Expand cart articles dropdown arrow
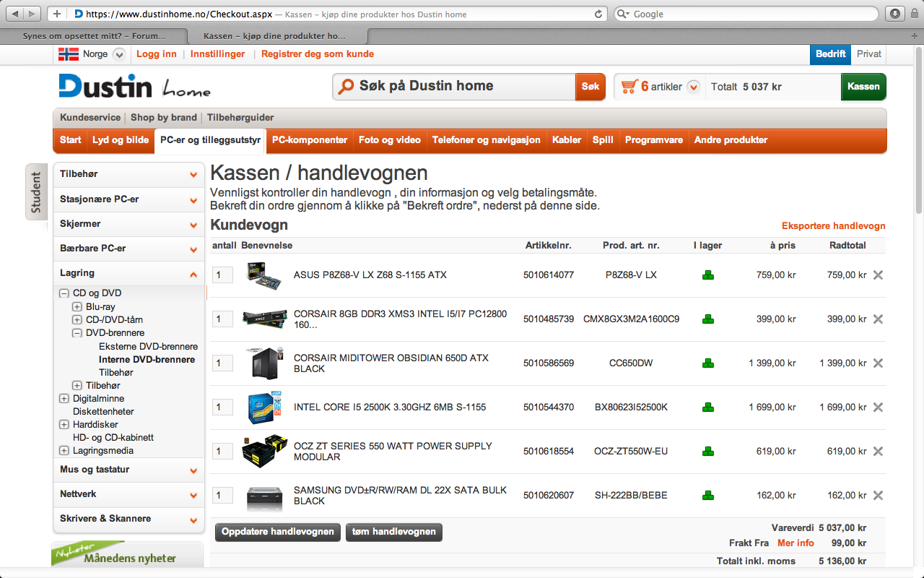This screenshot has height=578, width=924. tap(694, 87)
